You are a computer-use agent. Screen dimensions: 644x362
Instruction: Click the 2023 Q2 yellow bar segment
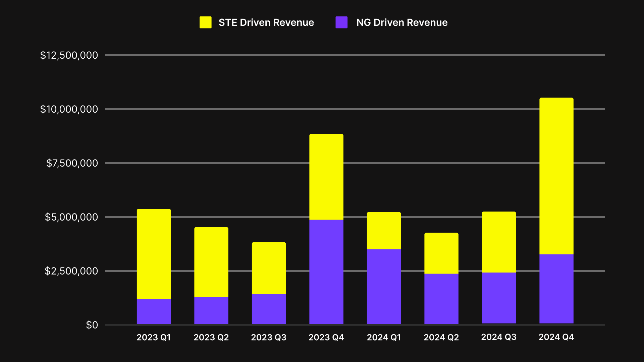point(211,262)
